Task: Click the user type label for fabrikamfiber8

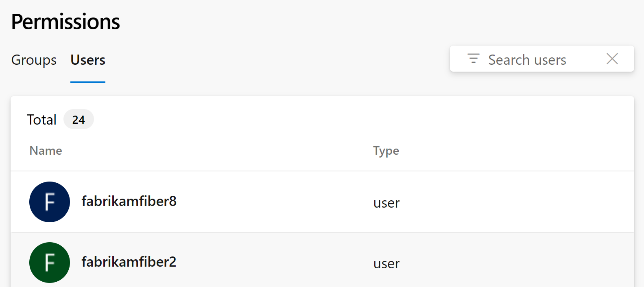Action: 386,203
